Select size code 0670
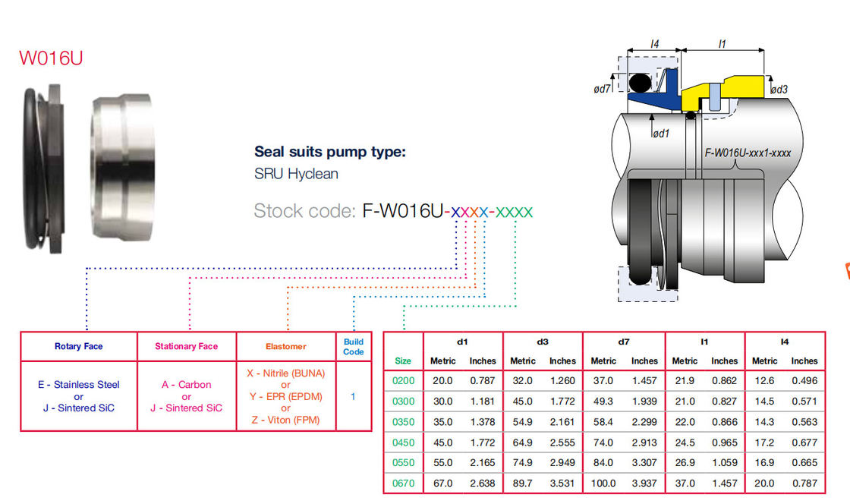 pyautogui.click(x=403, y=484)
